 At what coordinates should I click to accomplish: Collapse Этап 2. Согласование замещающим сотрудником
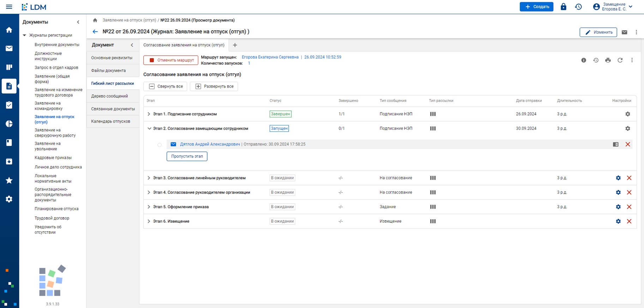coord(149,129)
